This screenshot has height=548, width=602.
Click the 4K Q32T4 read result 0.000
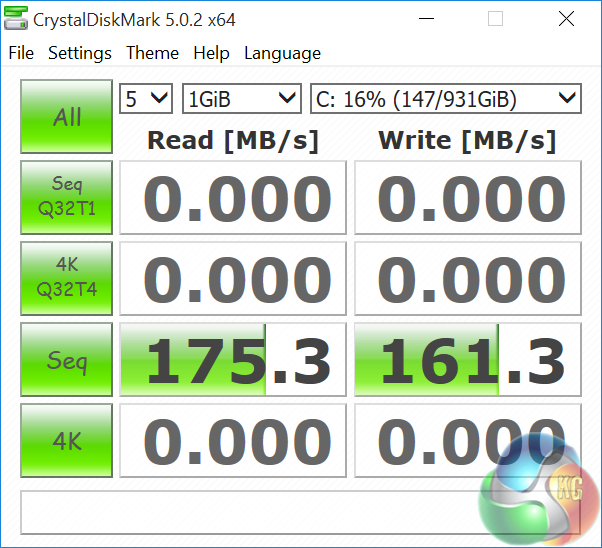pyautogui.click(x=233, y=278)
